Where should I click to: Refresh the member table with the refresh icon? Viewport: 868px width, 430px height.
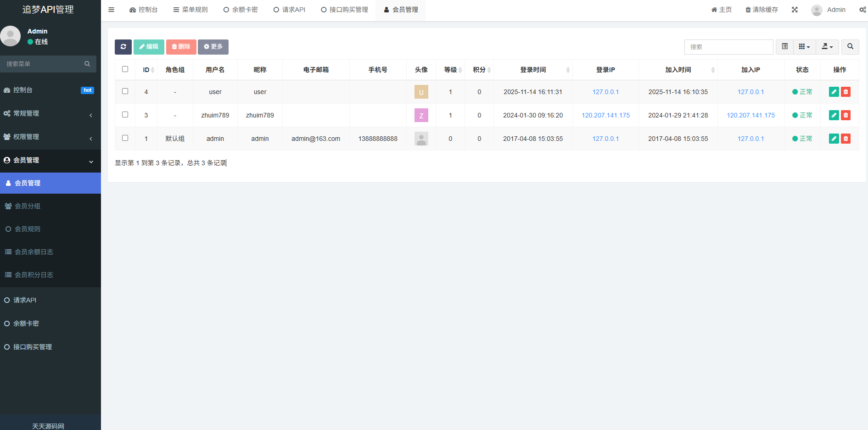click(123, 47)
